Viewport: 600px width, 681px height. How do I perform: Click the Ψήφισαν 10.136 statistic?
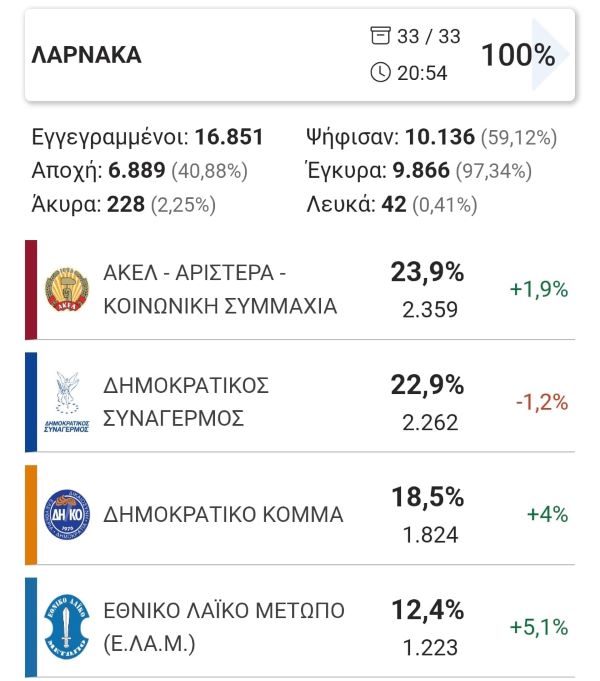[431, 137]
